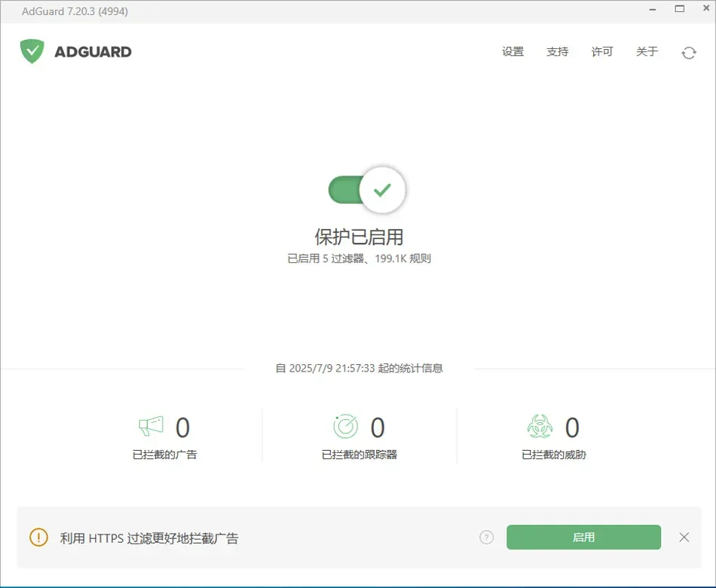
Task: Minimize the AdGuard window
Action: [653, 9]
